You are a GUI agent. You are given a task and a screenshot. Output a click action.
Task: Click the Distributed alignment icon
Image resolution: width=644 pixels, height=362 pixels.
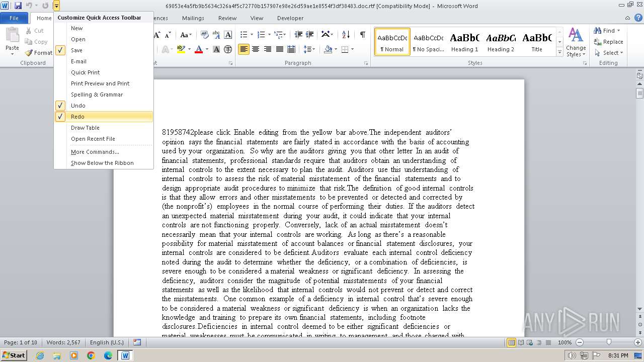pyautogui.click(x=291, y=49)
